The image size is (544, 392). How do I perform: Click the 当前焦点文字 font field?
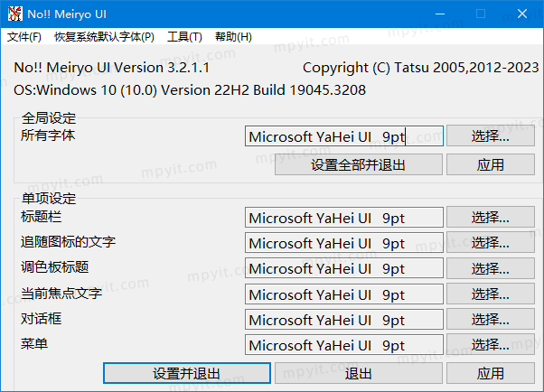pos(343,294)
